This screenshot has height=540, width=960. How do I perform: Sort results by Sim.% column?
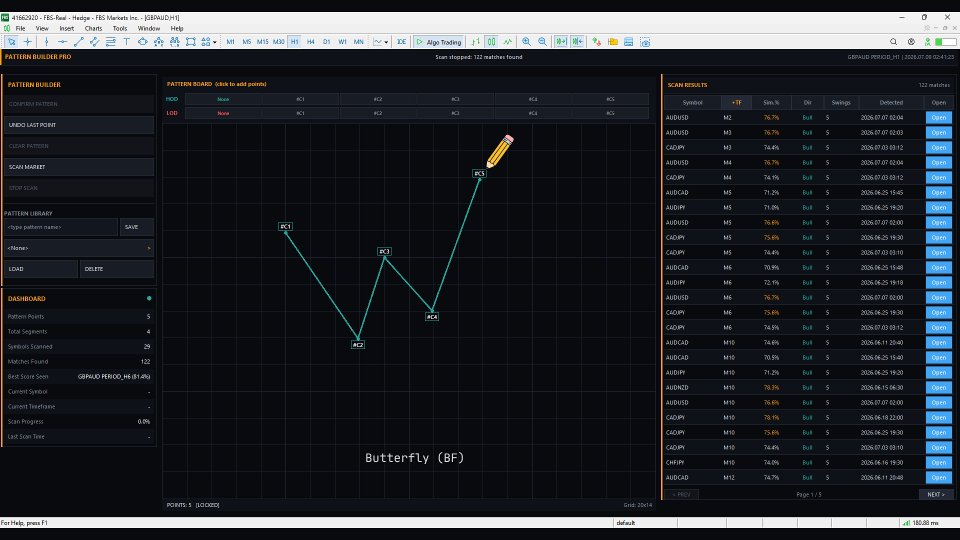click(771, 103)
